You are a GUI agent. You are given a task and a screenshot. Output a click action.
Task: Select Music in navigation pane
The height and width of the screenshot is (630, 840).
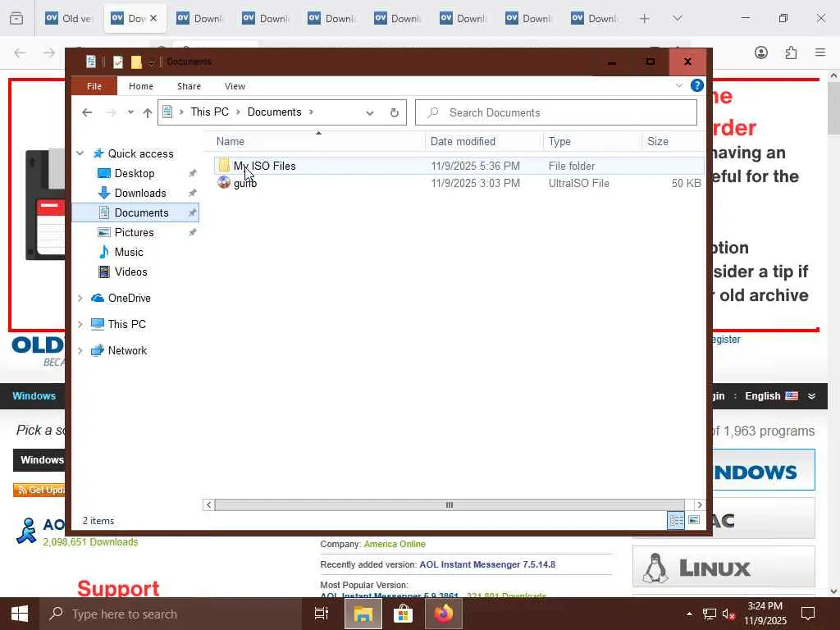tap(129, 252)
